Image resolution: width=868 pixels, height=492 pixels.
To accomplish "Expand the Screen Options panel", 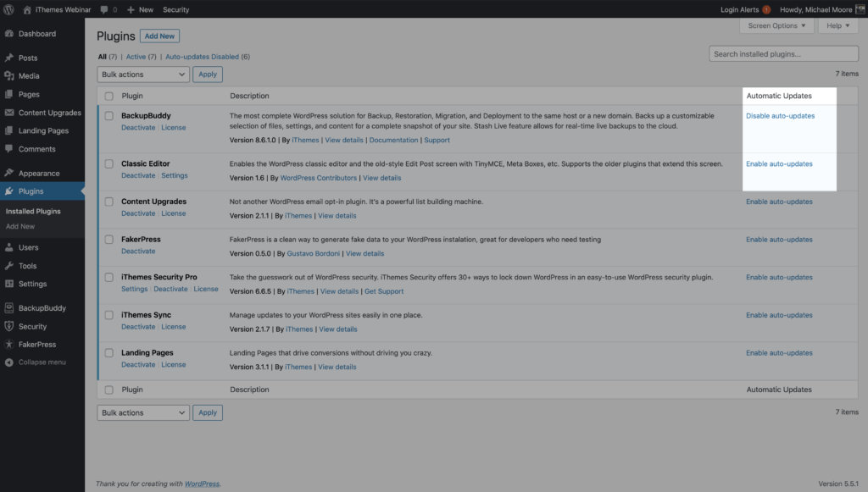I will [776, 25].
